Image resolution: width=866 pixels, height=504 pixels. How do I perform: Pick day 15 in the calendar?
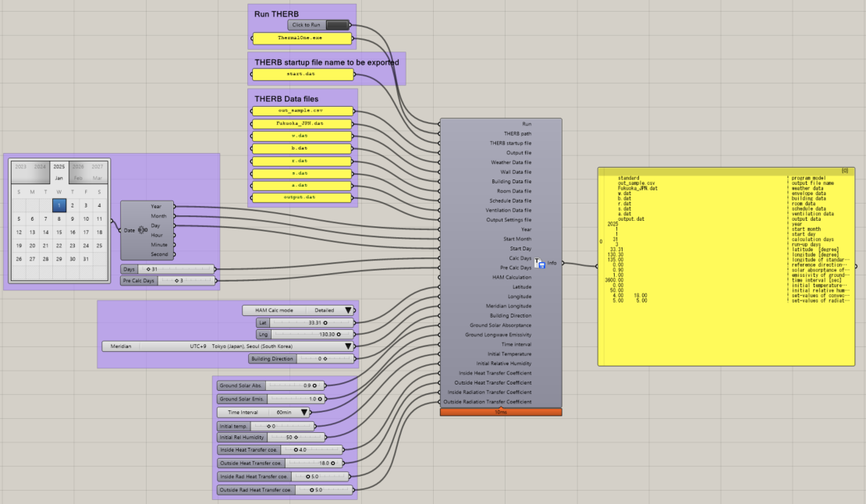click(59, 232)
